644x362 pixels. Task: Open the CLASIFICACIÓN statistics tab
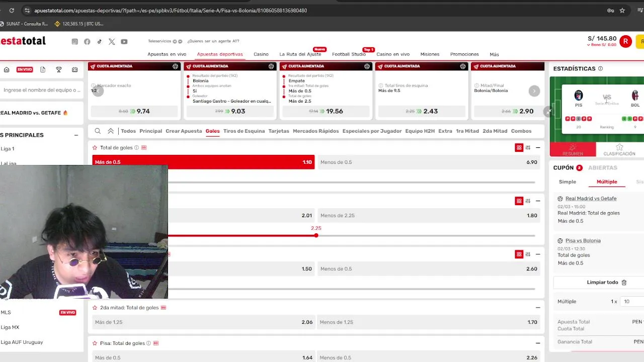point(619,150)
